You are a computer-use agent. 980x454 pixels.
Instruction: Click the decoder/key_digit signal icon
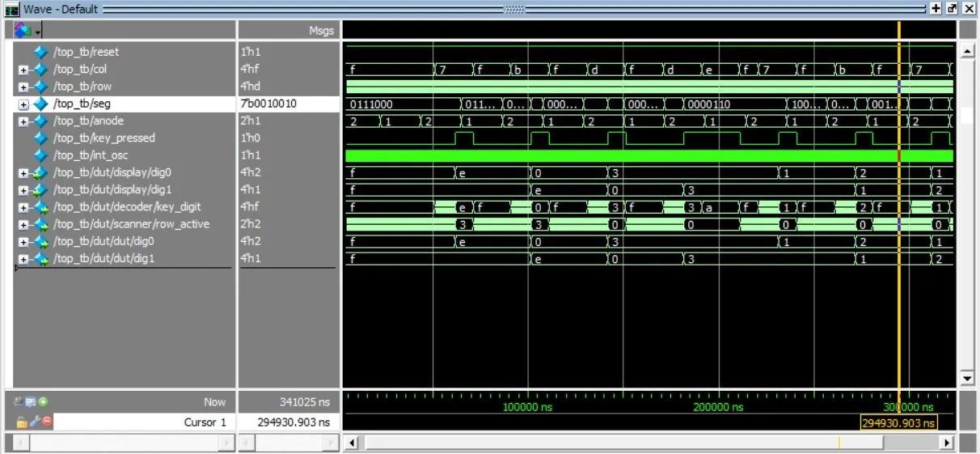[40, 207]
